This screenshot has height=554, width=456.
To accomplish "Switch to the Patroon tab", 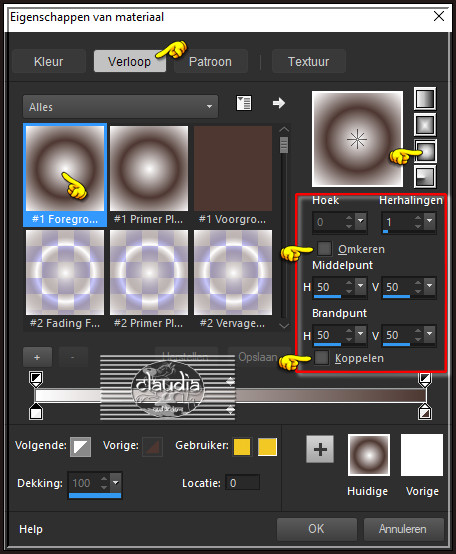I will (x=210, y=61).
